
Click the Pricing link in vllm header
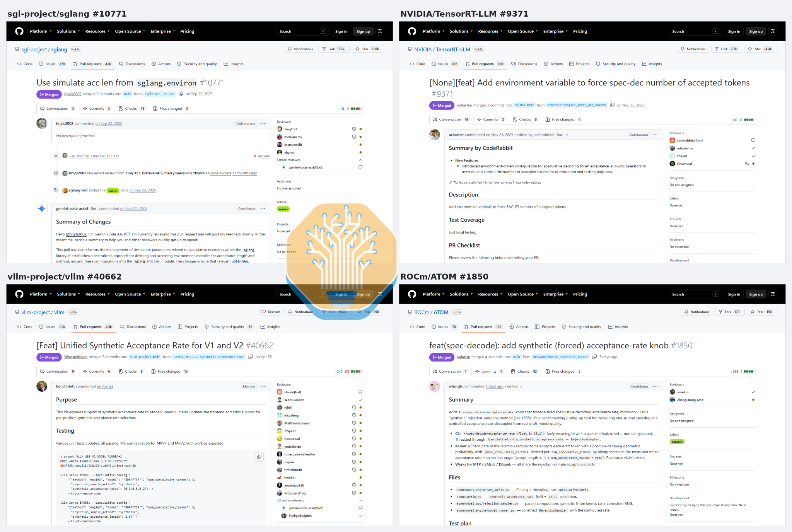187,294
